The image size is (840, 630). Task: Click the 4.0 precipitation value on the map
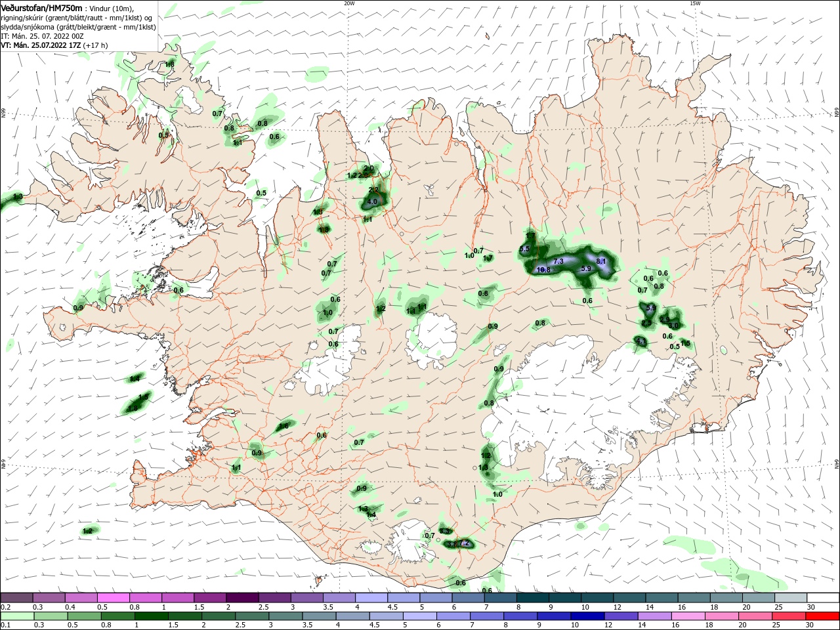[373, 201]
